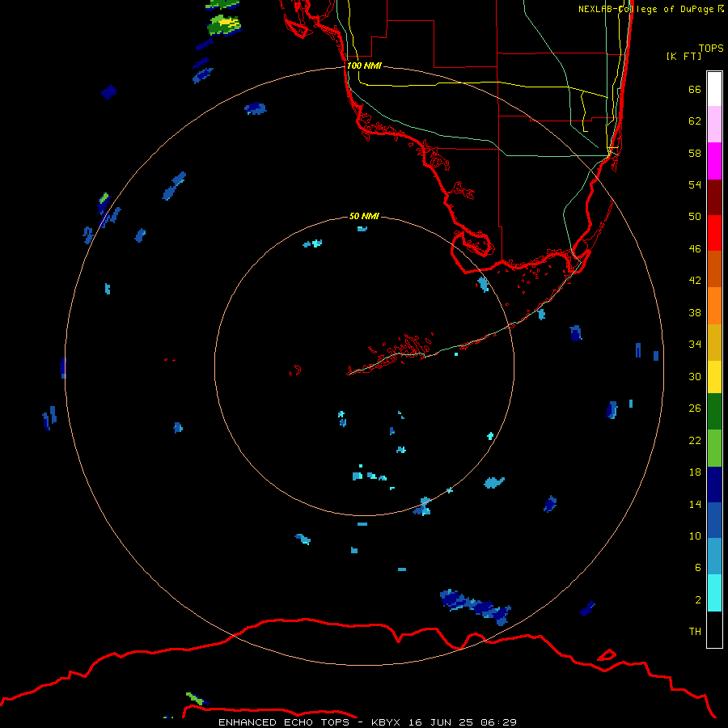Click the "26" legend value
Image resolution: width=728 pixels, height=728 pixels.
(x=695, y=408)
